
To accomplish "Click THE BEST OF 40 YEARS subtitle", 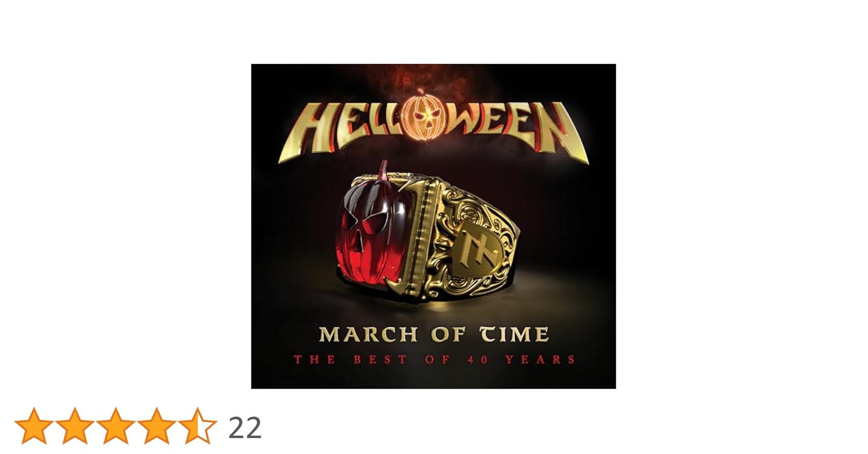I will [434, 360].
